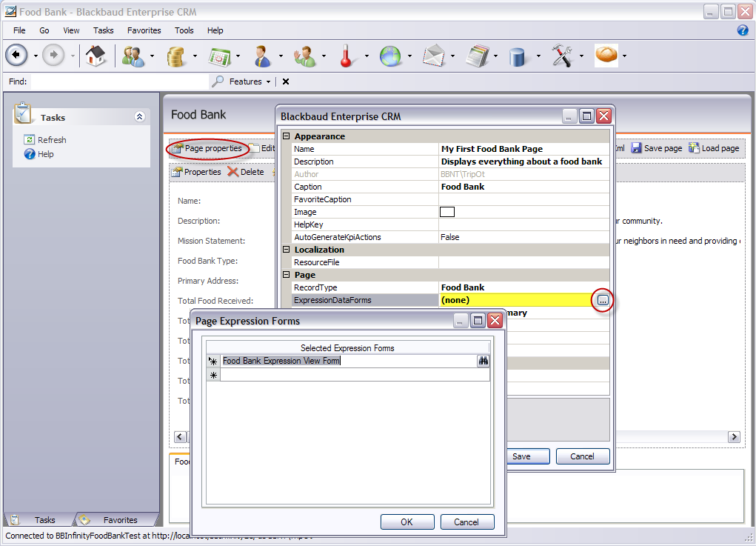Click the Find input field
This screenshot has width=756, height=546.
(119, 81)
